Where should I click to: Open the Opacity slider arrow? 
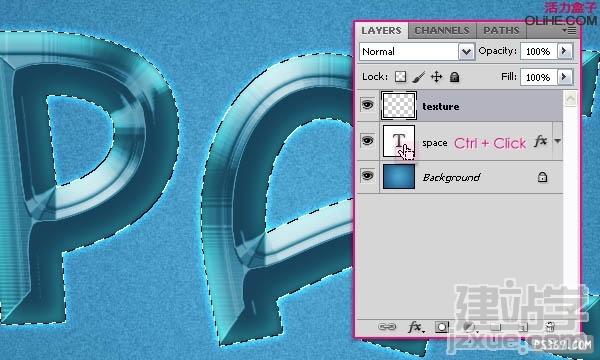pyautogui.click(x=564, y=51)
